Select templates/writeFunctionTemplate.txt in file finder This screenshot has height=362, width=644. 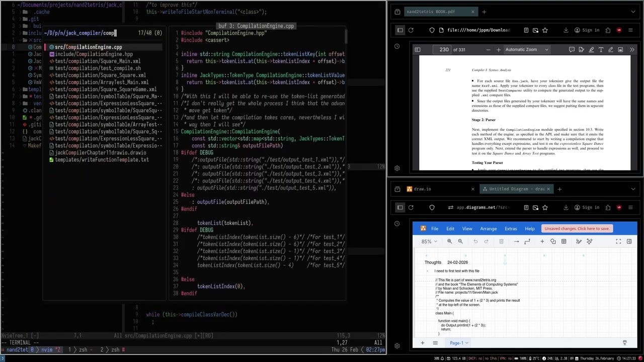point(102,160)
